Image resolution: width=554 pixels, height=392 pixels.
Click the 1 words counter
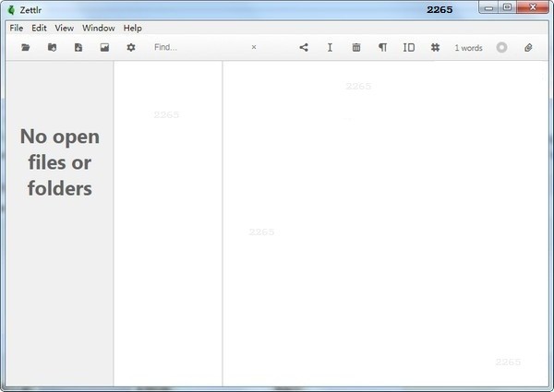pos(468,47)
